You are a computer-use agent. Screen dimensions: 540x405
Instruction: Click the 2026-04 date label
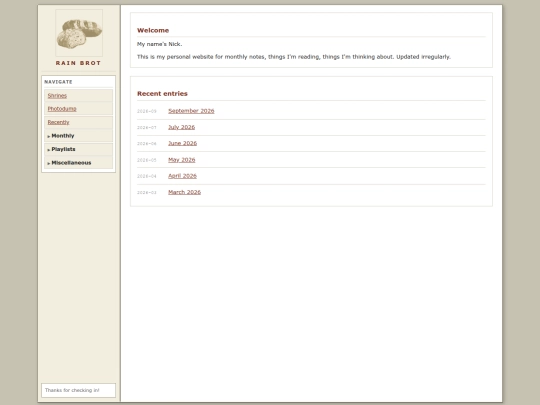(x=147, y=176)
